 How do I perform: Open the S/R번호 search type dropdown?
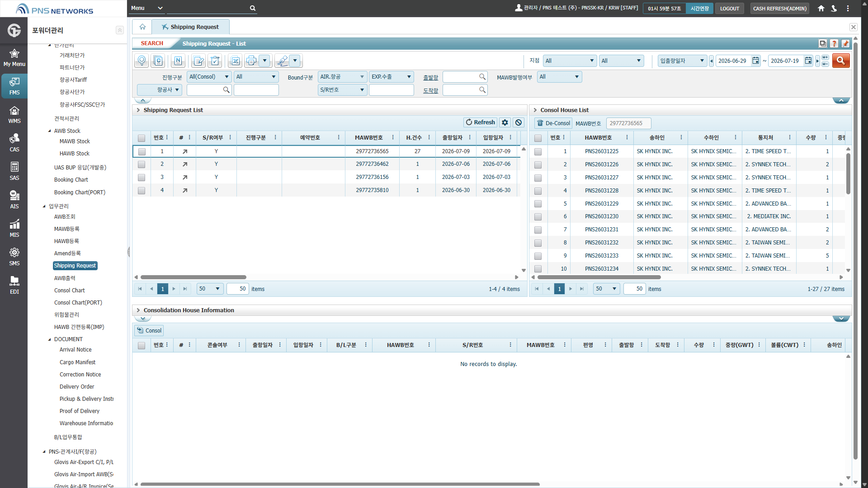342,90
